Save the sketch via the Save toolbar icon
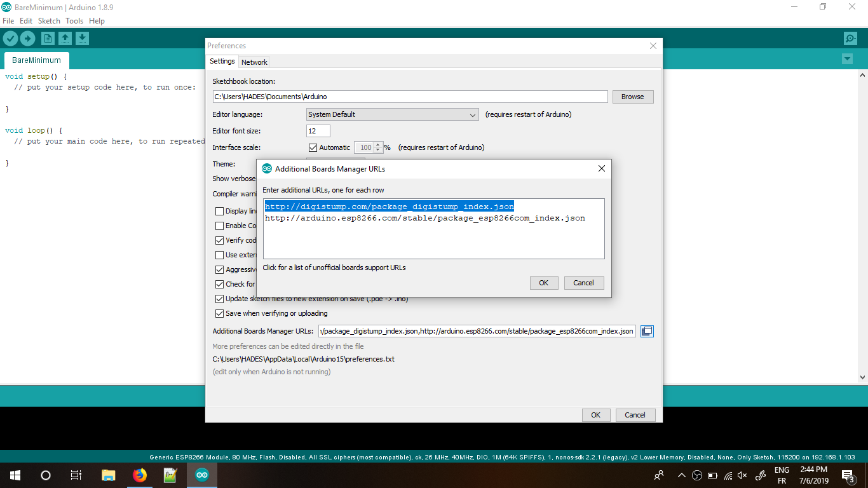The width and height of the screenshot is (868, 488). click(82, 38)
